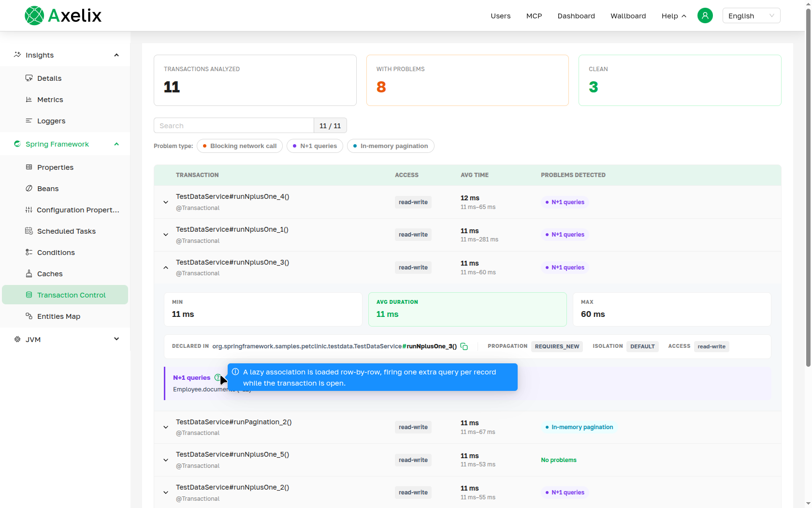
Task: Click the read-write badge on runNplusOne_1
Action: coord(413,235)
